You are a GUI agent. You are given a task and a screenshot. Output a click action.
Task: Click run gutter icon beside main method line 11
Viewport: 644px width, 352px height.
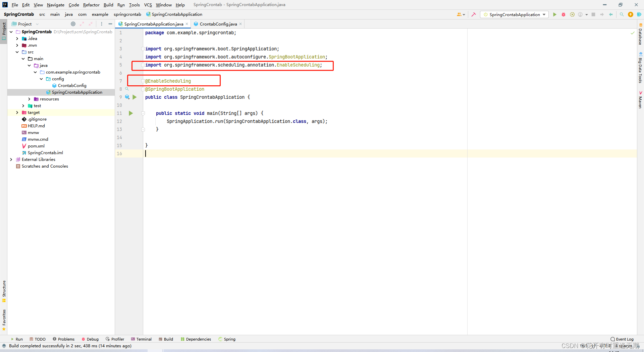pyautogui.click(x=131, y=113)
